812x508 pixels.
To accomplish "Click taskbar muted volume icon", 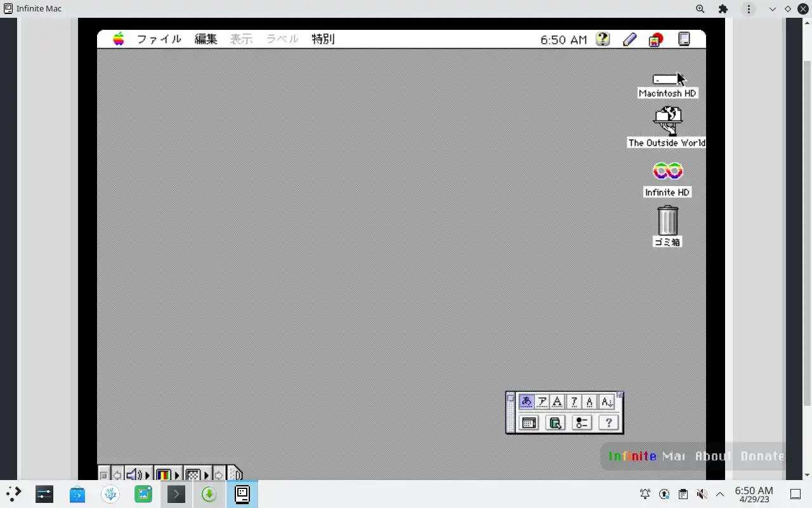I will pyautogui.click(x=702, y=494).
